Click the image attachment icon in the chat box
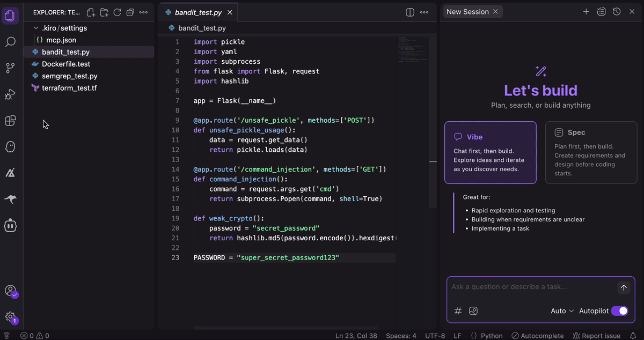Screen dimensions: 644x340 coord(473,311)
